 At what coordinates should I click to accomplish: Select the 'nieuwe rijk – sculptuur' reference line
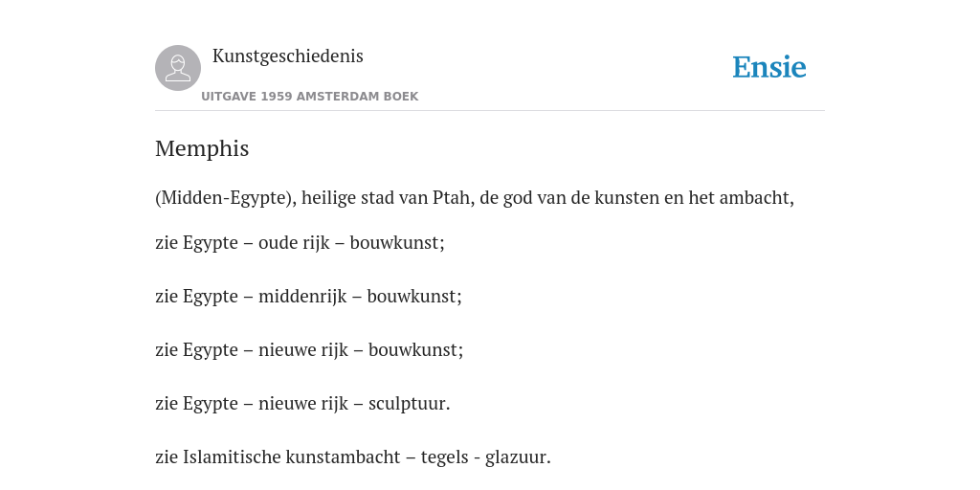pos(302,404)
